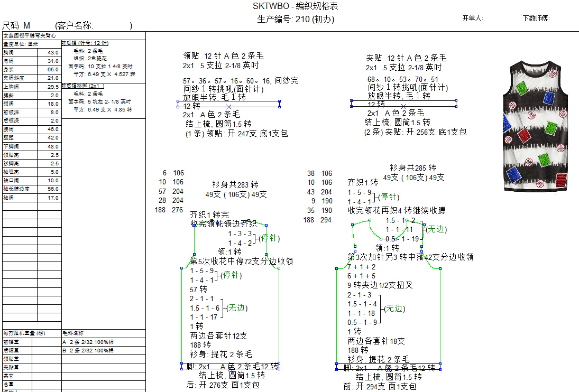Click the '每打落机重量 (磅)' header cell
The width and height of the screenshot is (579, 392).
(24, 333)
